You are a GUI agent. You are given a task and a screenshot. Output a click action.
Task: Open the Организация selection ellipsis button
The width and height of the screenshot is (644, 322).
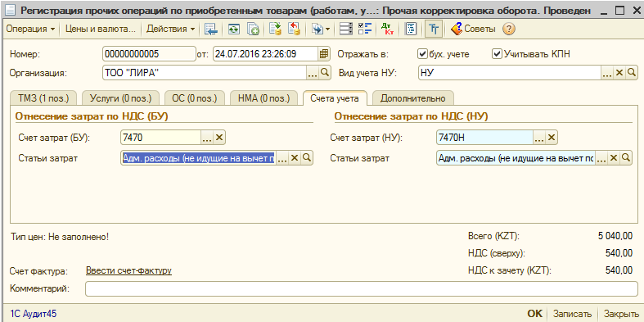pos(313,73)
